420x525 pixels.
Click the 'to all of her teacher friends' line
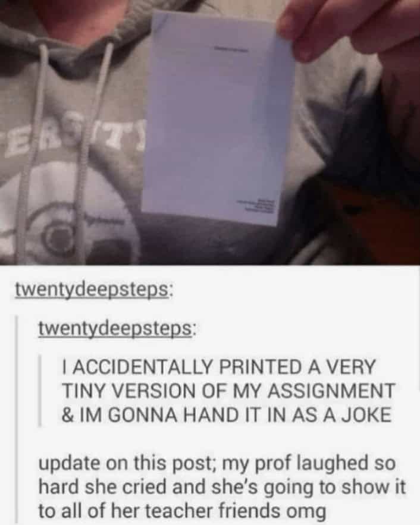tap(182, 511)
